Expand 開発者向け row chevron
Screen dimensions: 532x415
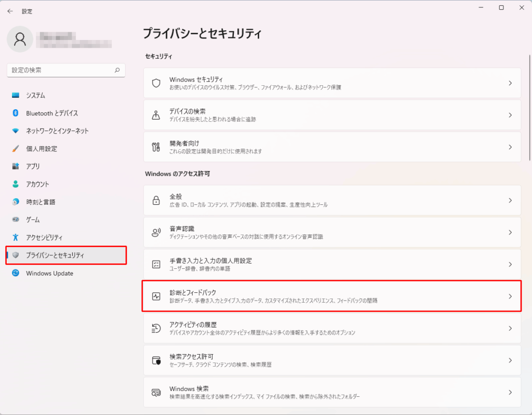pos(510,147)
